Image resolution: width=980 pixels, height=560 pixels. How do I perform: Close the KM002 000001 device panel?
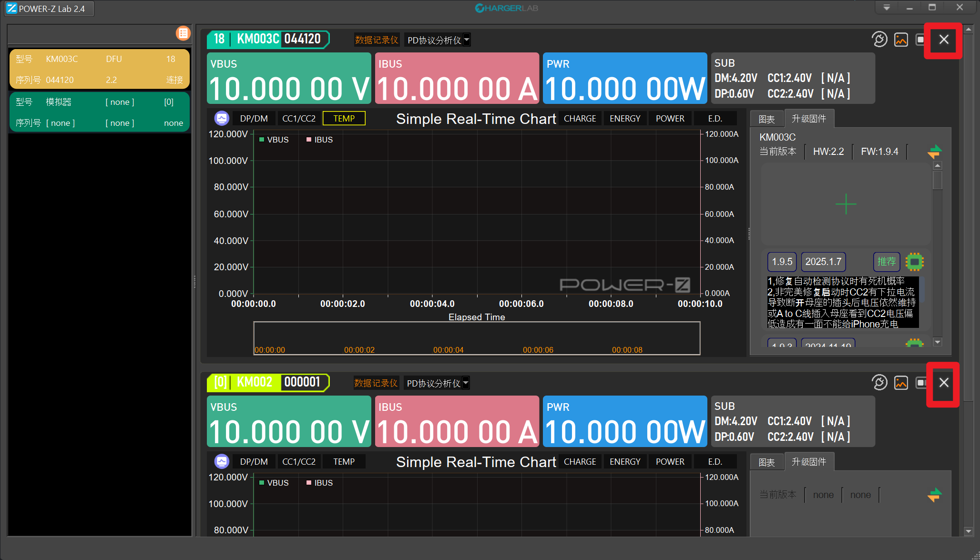coord(944,383)
